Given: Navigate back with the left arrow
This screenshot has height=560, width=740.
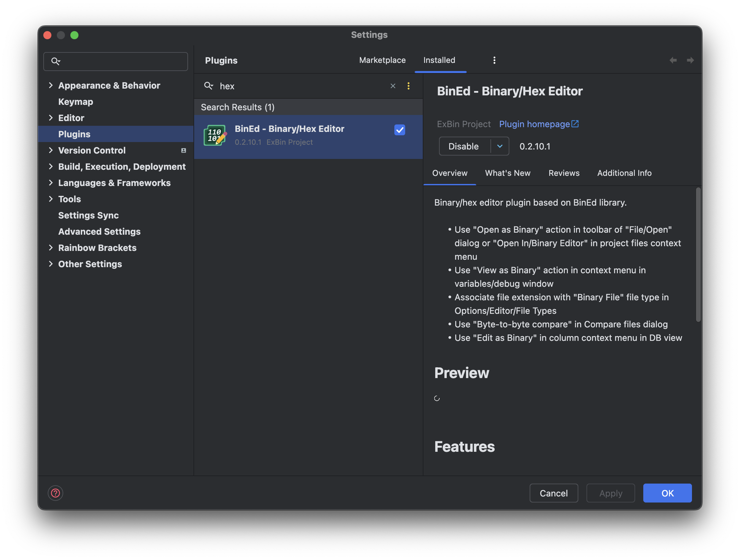Looking at the screenshot, I should 673,60.
